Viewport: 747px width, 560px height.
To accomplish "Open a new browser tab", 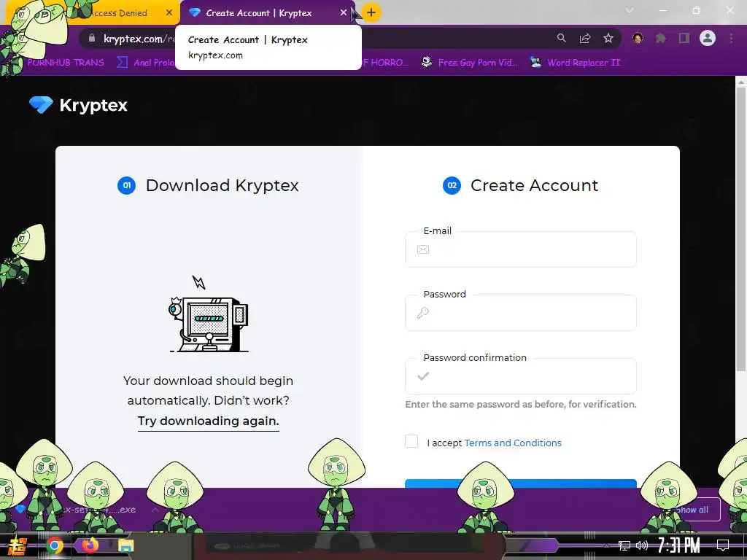I will point(371,12).
